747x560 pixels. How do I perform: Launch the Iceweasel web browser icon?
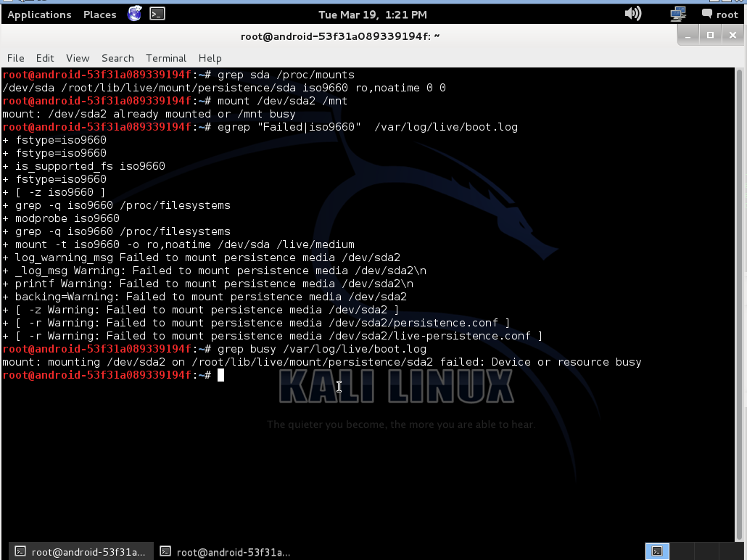point(135,14)
